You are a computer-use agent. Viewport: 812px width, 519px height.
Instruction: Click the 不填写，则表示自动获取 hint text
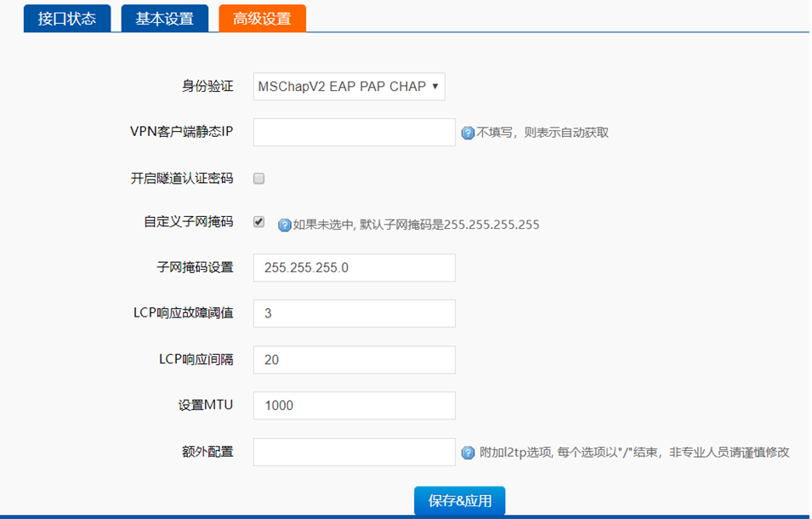(542, 133)
